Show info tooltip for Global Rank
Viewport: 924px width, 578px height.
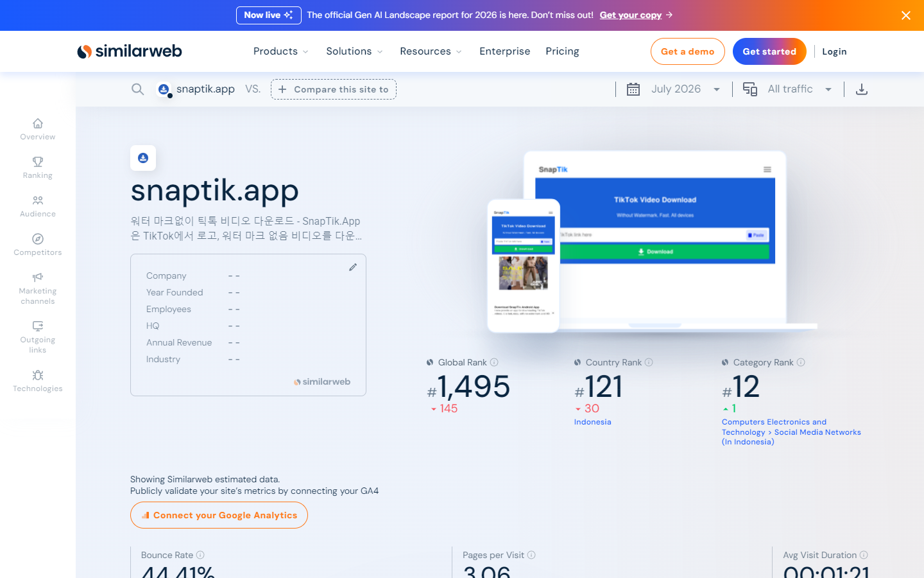tap(494, 362)
